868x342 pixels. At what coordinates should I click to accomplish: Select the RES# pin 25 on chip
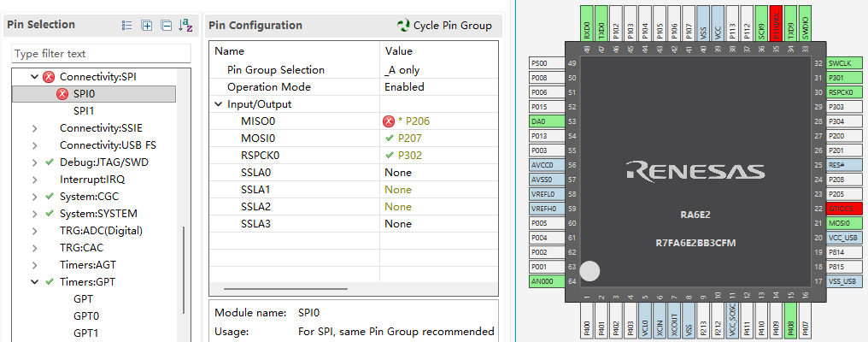(x=845, y=165)
